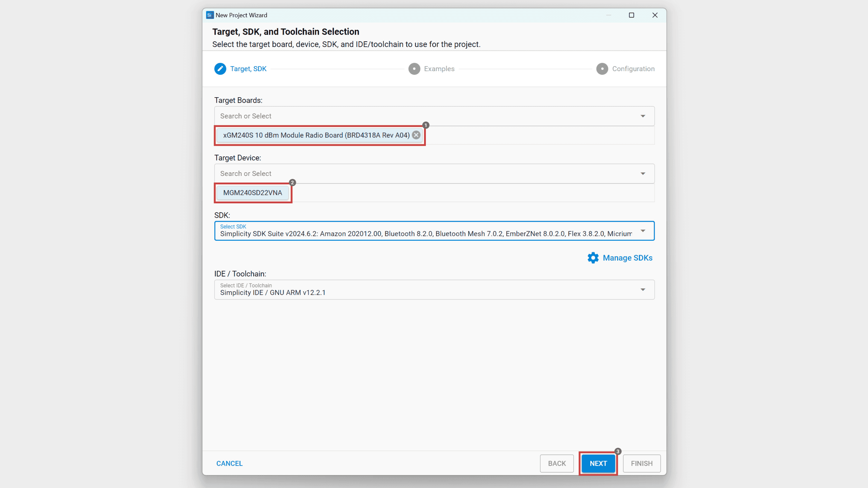Click the pencil icon on the Target, SDK step
The image size is (868, 488).
pos(220,69)
